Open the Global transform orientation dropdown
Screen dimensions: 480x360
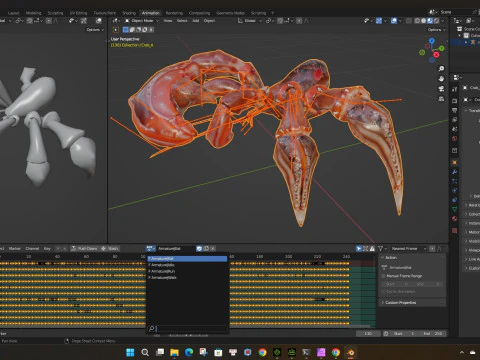coord(249,21)
